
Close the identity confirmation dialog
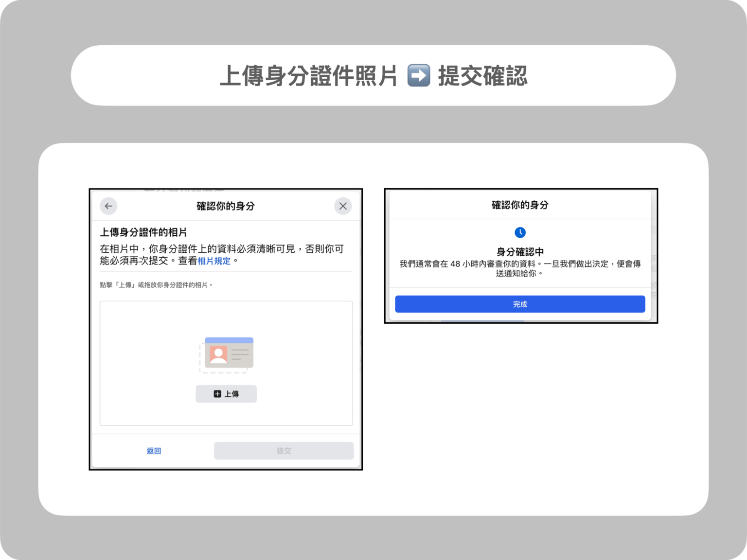(x=343, y=206)
